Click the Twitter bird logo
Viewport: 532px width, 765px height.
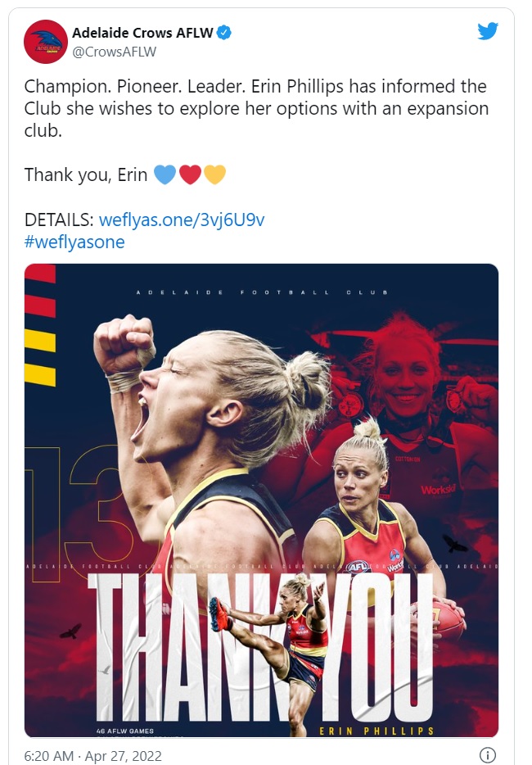[487, 31]
